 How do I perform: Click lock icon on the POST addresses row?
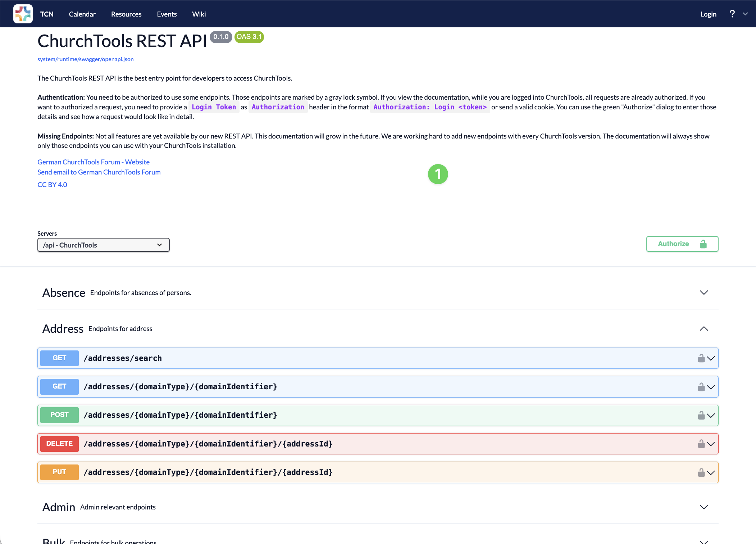click(x=701, y=415)
